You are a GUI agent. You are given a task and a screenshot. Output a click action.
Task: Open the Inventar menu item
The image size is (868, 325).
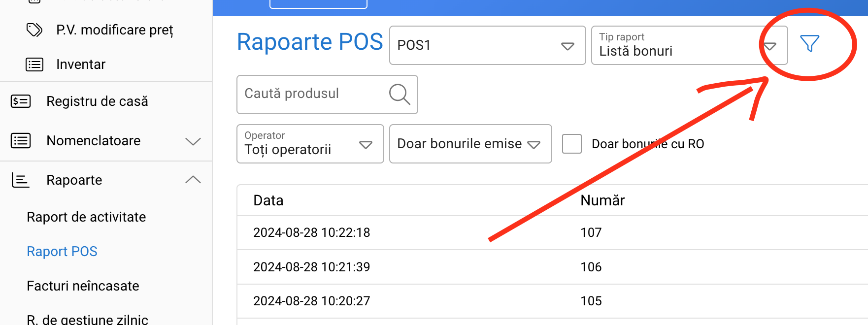click(81, 65)
